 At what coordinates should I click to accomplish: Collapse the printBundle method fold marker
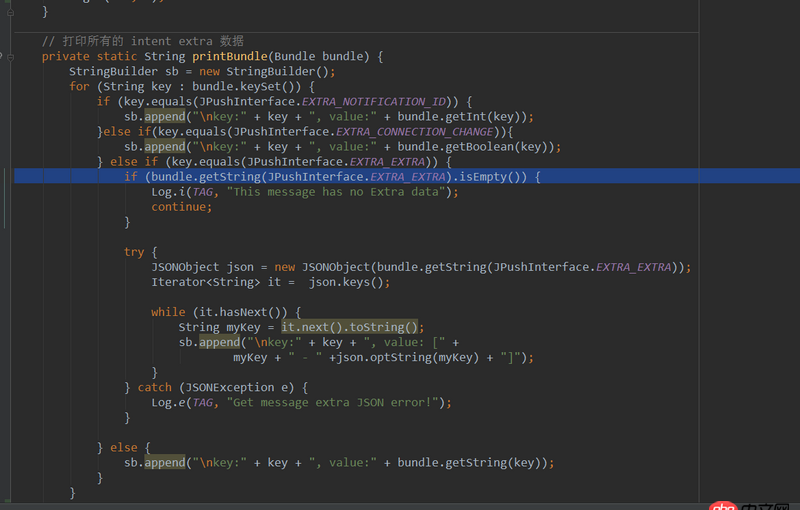(11, 57)
